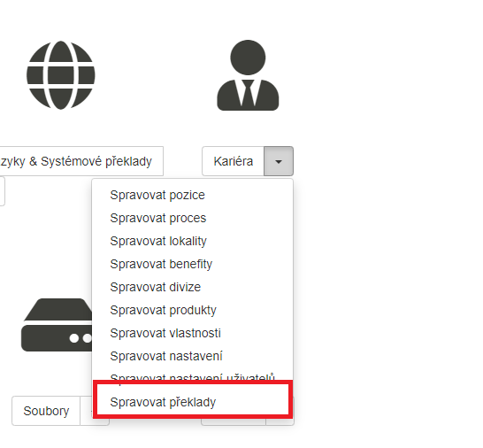Viewport: 483px width, 448px height.
Task: Click the globe languages icon
Action: (x=61, y=75)
